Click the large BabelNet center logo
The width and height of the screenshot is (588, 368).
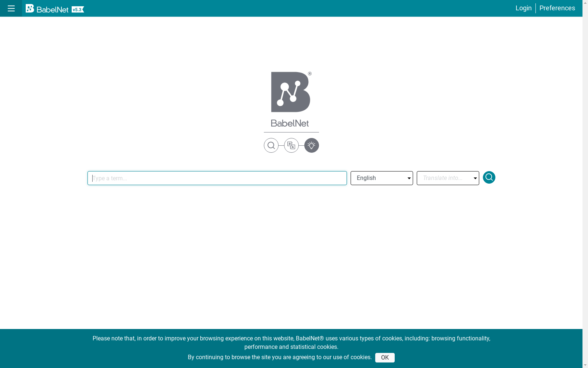291,99
